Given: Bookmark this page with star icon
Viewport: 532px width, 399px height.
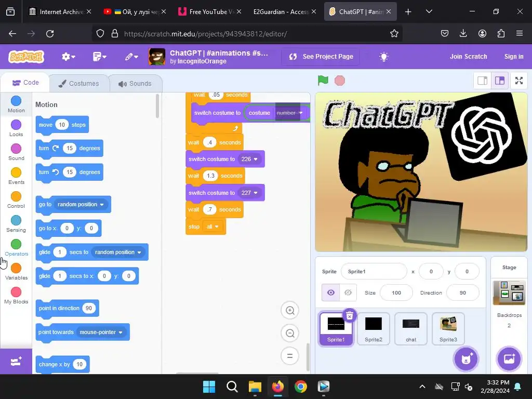Looking at the screenshot, I should point(394,34).
